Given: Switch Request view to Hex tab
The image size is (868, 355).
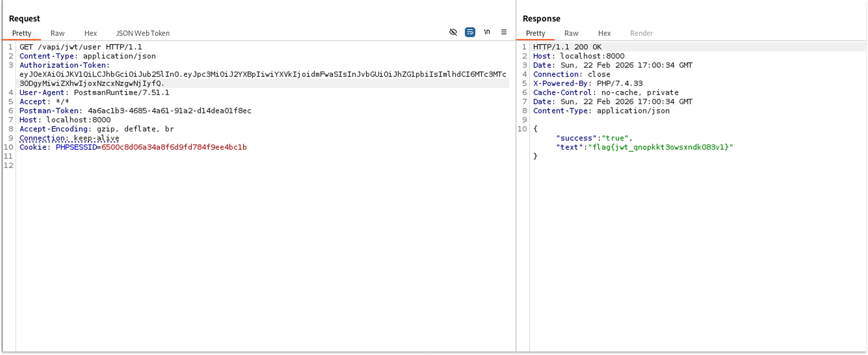Looking at the screenshot, I should (x=90, y=33).
